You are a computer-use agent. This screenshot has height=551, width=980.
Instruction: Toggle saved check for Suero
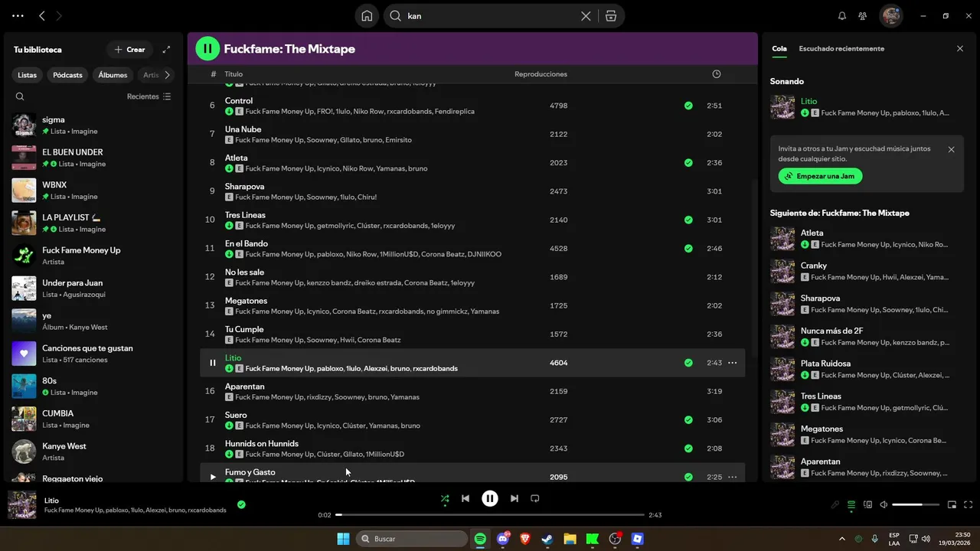688,420
